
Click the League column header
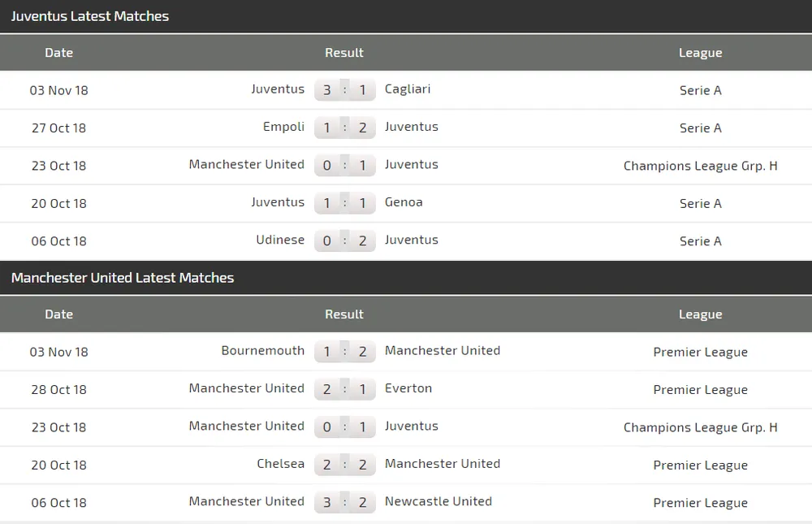(700, 53)
